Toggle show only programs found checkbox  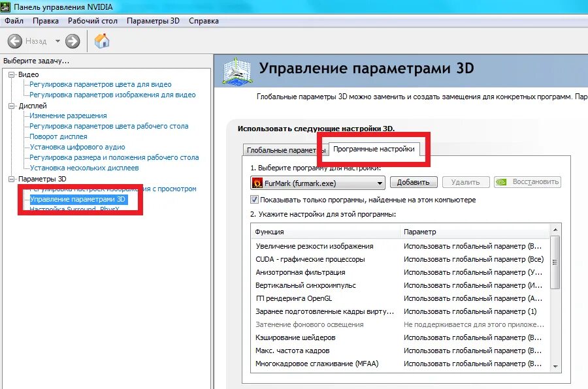pyautogui.click(x=254, y=199)
